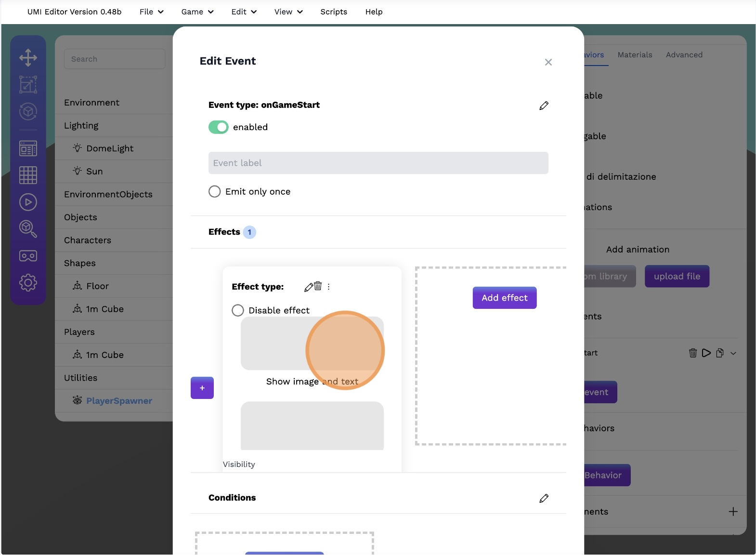Click the inspect object magnifier icon
This screenshot has width=756, height=557.
pos(28,229)
